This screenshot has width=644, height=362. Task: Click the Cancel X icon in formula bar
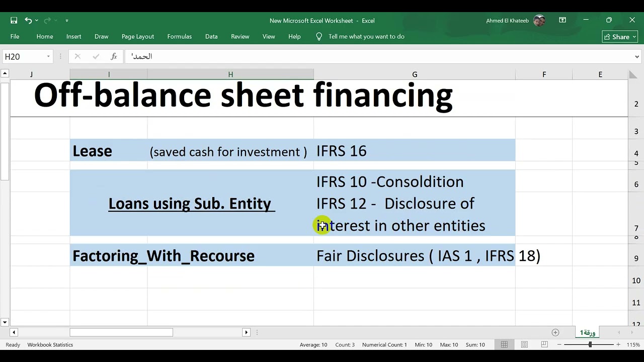click(77, 56)
